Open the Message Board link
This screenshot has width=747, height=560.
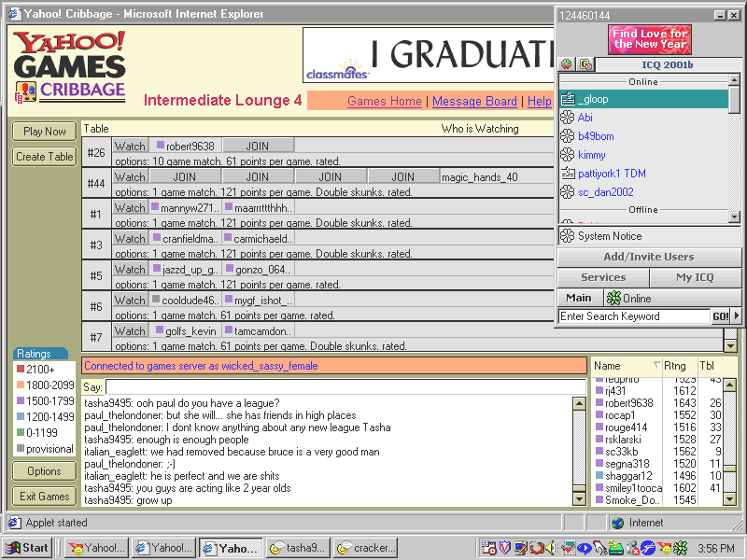[x=474, y=101]
